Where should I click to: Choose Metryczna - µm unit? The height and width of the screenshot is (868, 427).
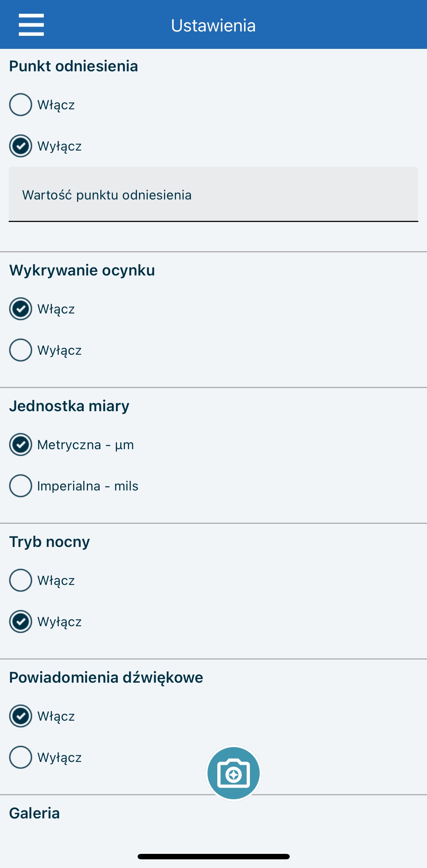coord(21,444)
